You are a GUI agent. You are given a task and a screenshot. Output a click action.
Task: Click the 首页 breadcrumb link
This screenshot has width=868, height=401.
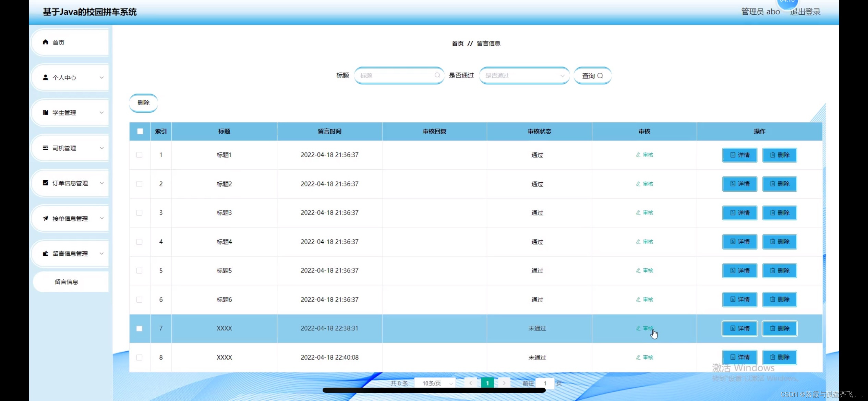click(458, 44)
